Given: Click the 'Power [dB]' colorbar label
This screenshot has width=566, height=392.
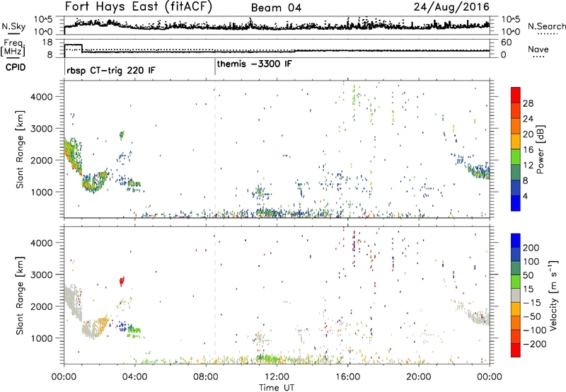Looking at the screenshot, I should point(541,149).
